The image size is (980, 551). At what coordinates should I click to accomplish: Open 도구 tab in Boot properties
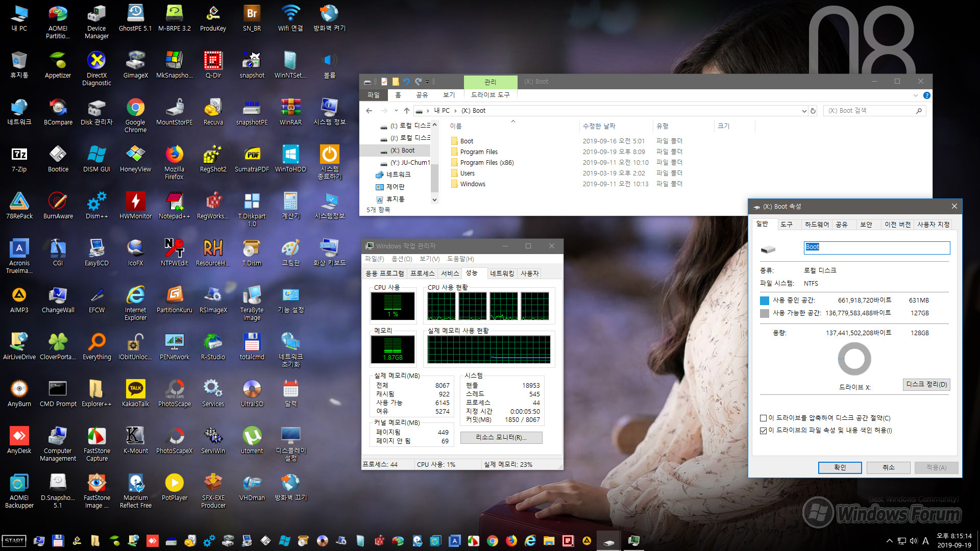(x=787, y=224)
